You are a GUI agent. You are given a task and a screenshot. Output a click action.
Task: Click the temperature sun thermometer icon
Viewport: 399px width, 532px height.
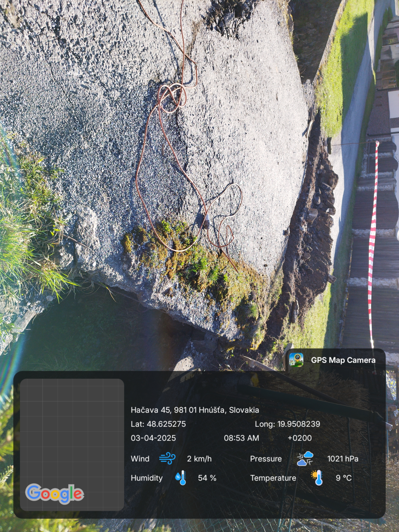point(317,478)
